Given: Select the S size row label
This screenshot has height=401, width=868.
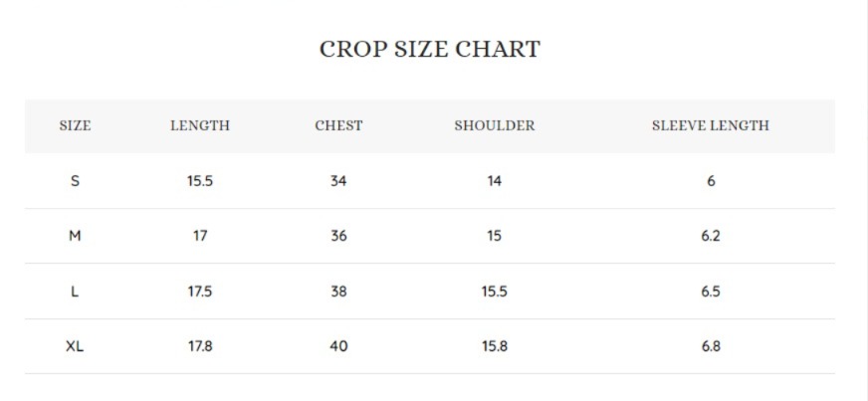Looking at the screenshot, I should pos(75,181).
